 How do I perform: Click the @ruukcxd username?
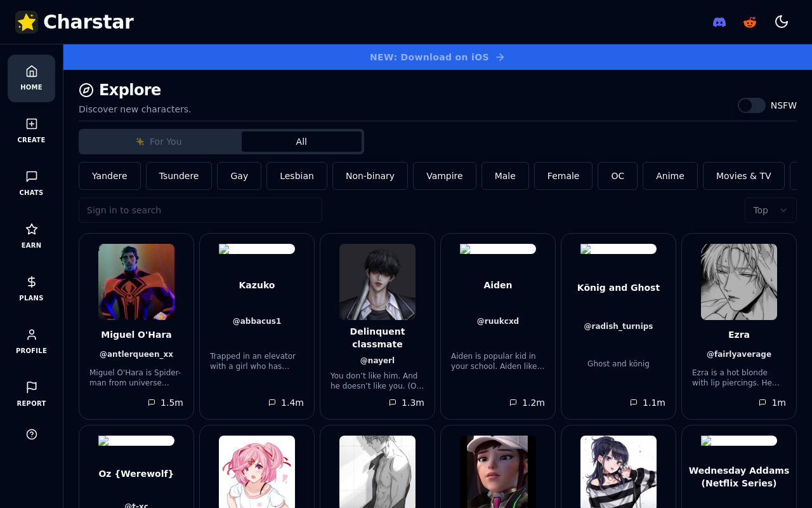(x=498, y=321)
